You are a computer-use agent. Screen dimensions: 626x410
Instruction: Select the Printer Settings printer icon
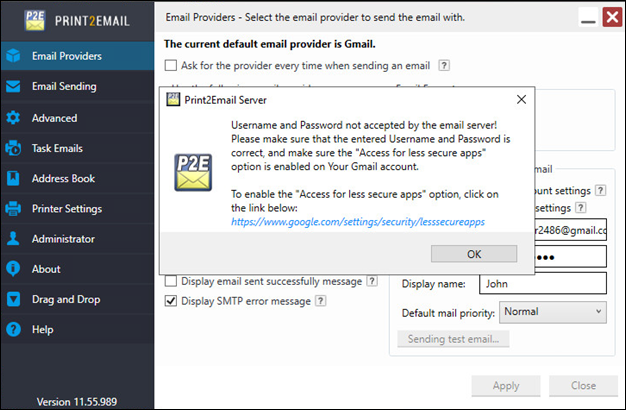click(13, 208)
